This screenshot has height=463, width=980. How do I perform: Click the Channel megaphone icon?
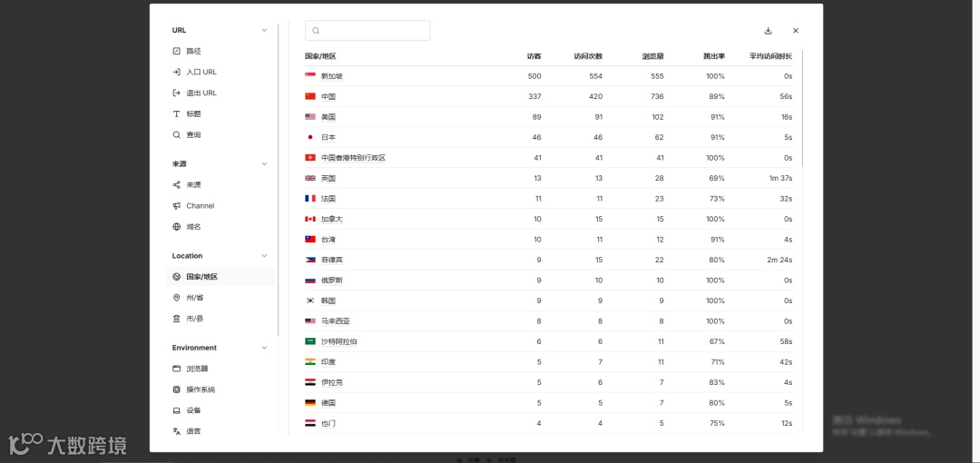[176, 206]
